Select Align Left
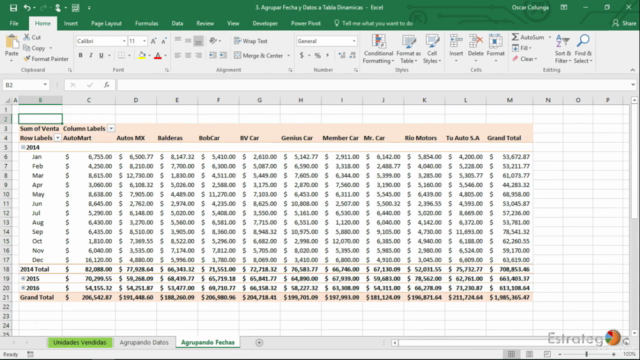The image size is (640, 360). tap(178, 56)
